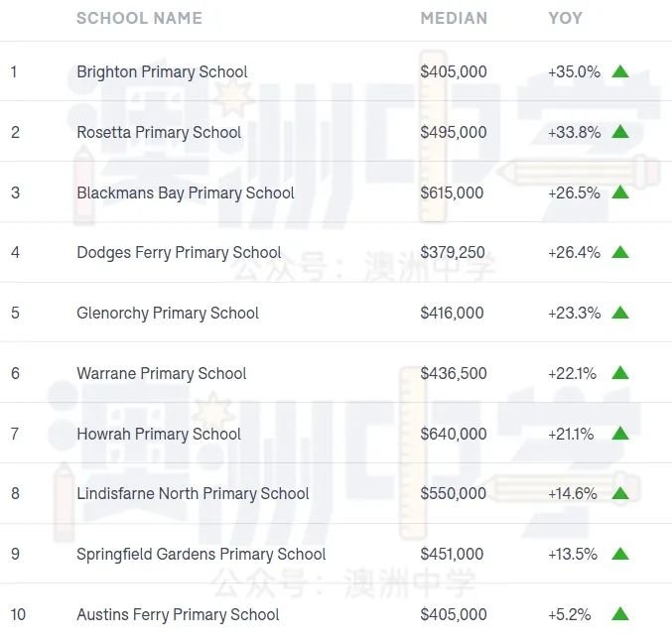Click the +14.6% YOY value
Image resolution: width=672 pixels, height=642 pixels.
[x=573, y=494]
